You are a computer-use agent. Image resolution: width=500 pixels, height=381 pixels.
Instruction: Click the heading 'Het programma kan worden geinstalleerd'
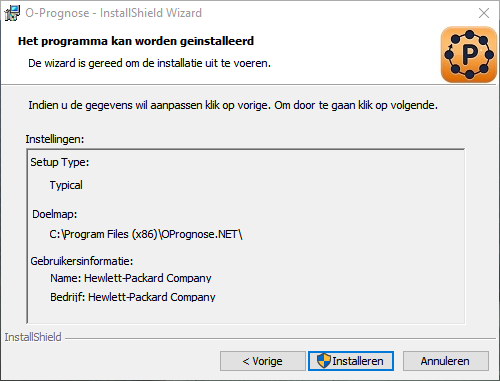136,41
